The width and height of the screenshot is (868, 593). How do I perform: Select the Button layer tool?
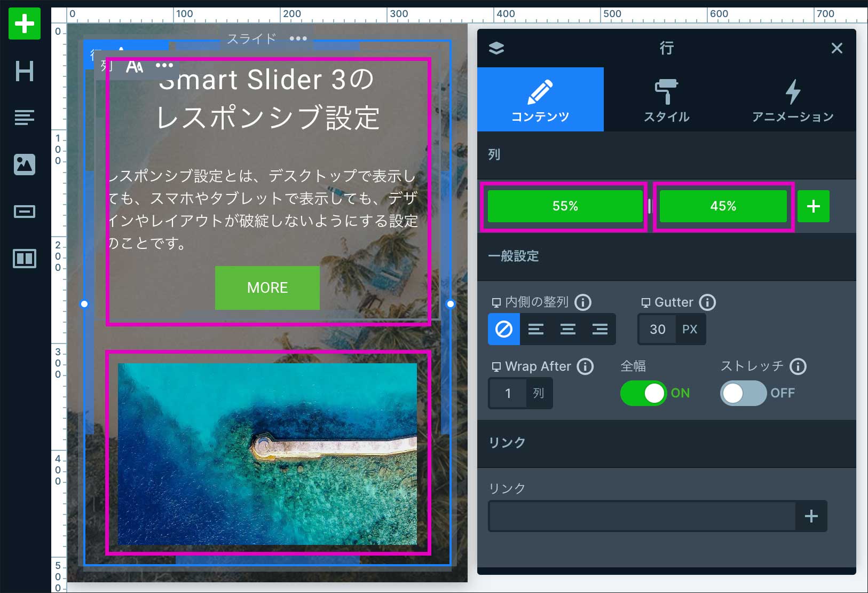tap(25, 212)
